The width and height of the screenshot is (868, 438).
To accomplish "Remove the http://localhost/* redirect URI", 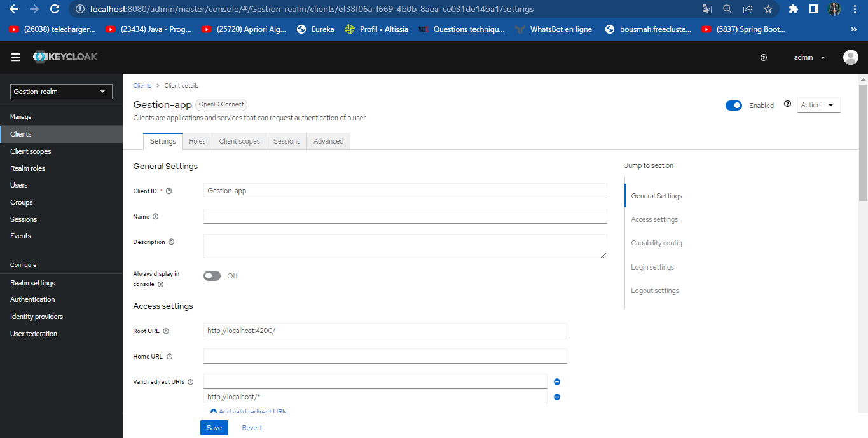I will pyautogui.click(x=556, y=397).
